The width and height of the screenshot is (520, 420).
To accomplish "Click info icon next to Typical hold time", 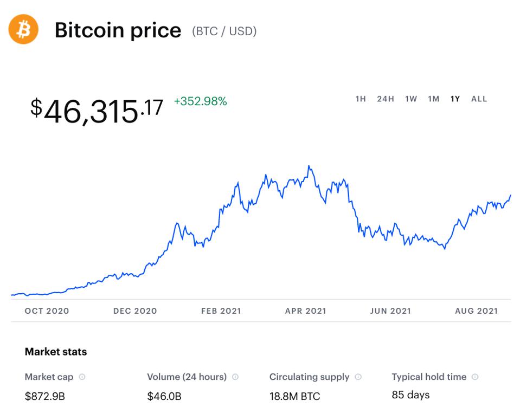I will point(475,377).
